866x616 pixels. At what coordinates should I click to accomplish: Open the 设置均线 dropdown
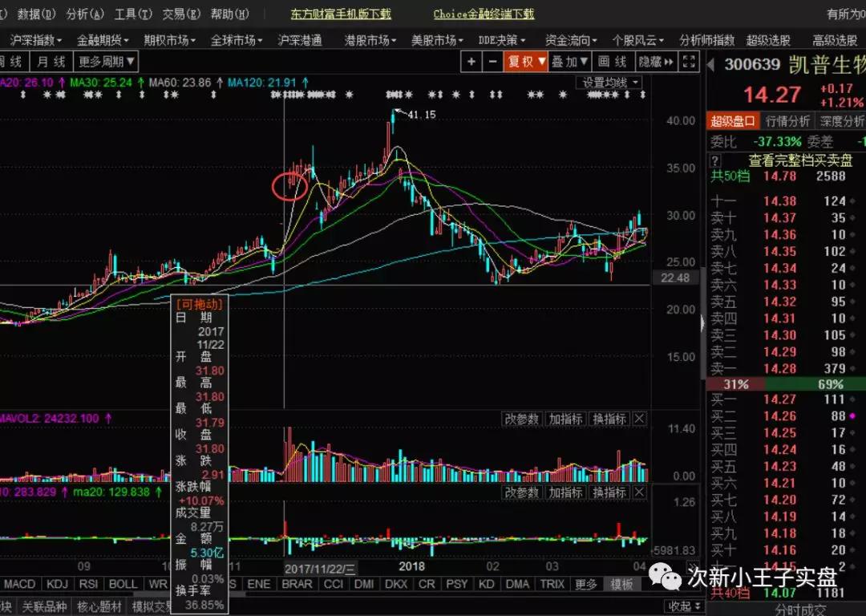pyautogui.click(x=609, y=83)
